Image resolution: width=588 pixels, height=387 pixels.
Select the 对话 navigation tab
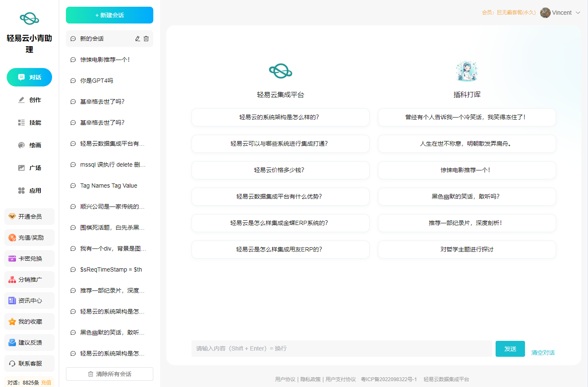29,77
